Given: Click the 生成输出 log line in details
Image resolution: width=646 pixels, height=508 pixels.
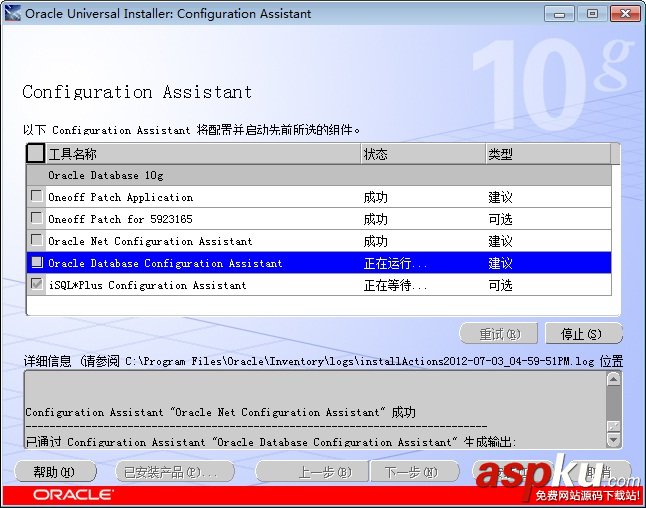Looking at the screenshot, I should 271,442.
